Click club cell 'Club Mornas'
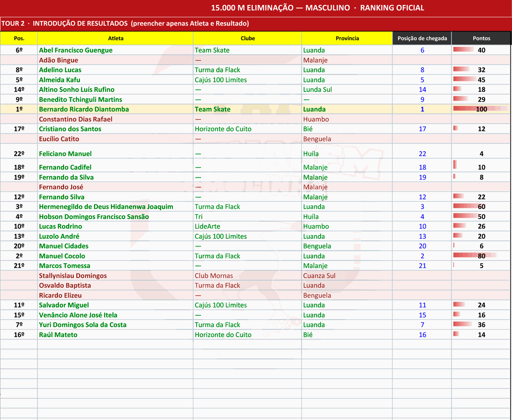512x420 pixels. pos(247,275)
